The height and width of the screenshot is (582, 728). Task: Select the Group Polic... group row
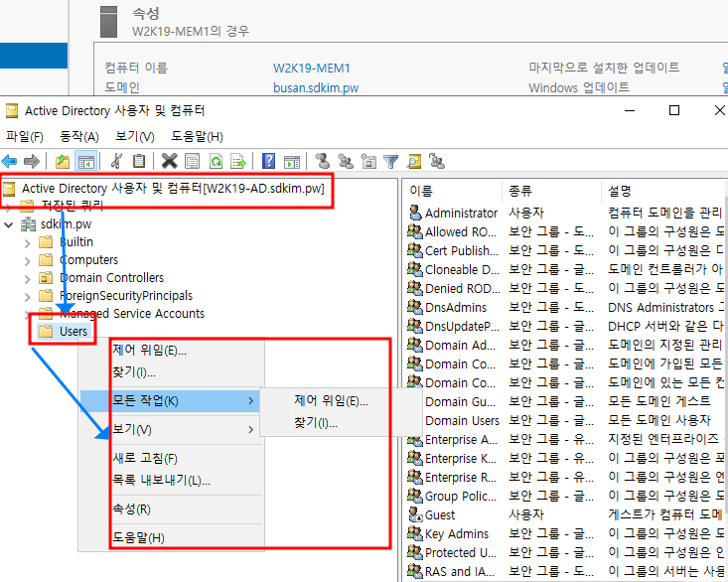point(565,497)
